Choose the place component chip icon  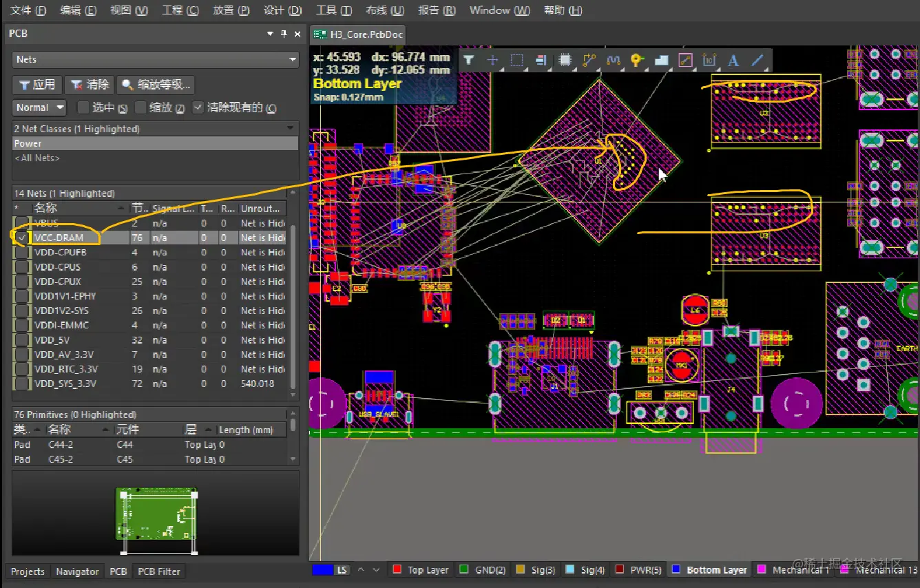565,61
